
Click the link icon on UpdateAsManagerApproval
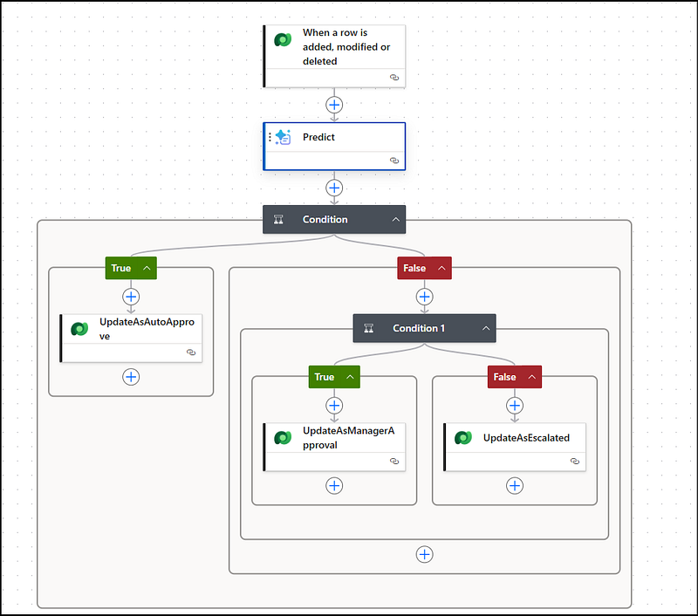coord(394,461)
